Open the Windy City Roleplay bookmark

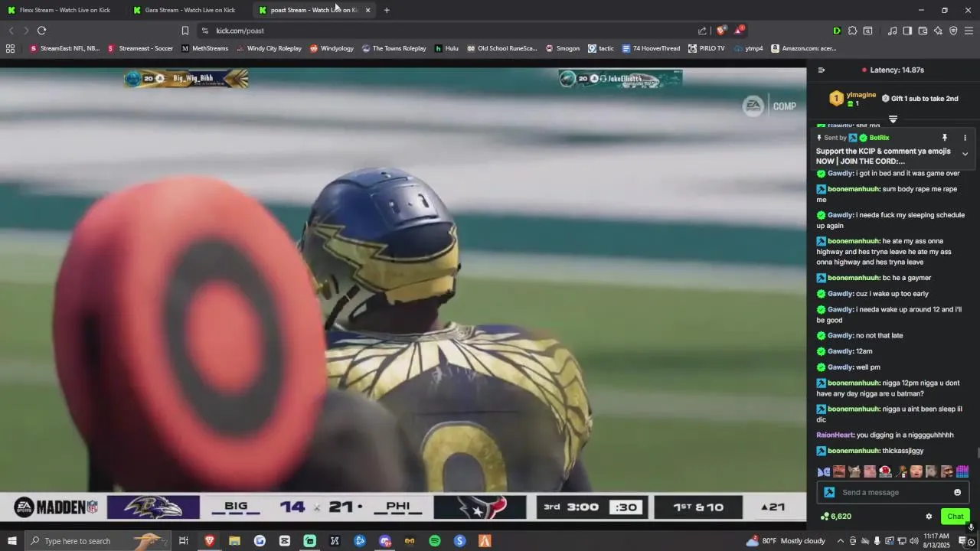pos(269,48)
